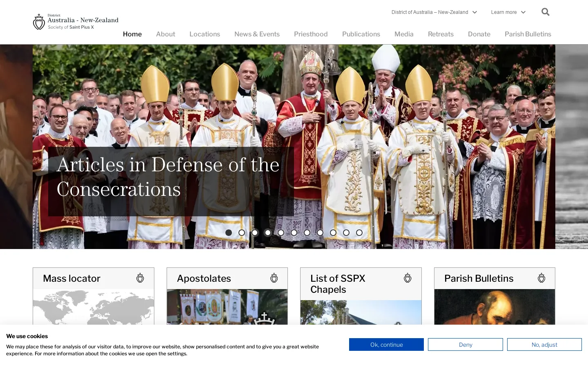Click the No, adjust cookies button
The image size is (588, 368).
(544, 345)
